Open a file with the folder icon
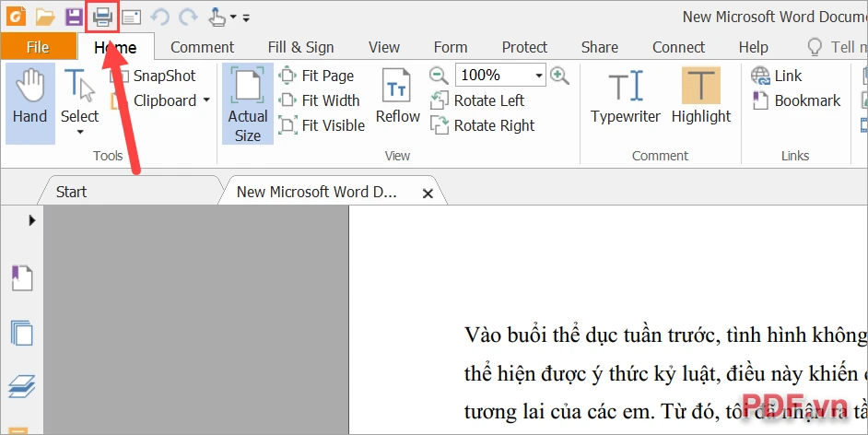The width and height of the screenshot is (868, 435). [x=45, y=18]
